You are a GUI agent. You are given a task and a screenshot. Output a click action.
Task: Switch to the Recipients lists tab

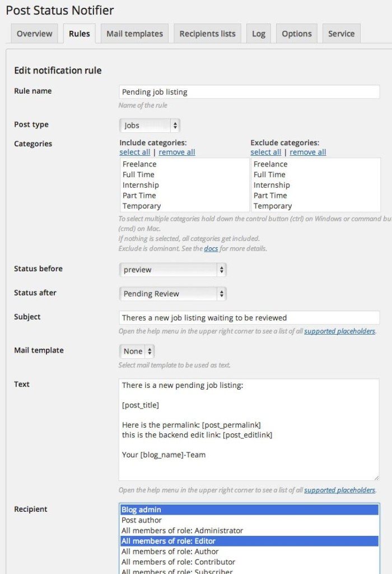tap(207, 34)
